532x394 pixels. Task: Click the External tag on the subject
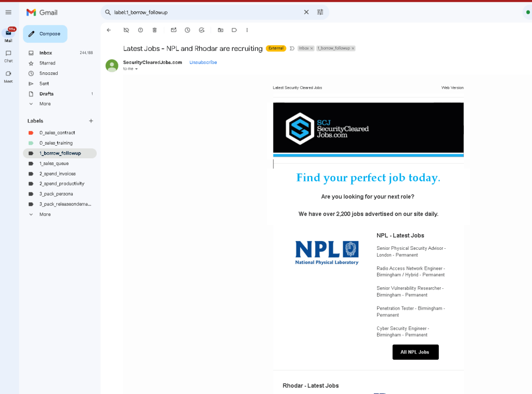276,48
